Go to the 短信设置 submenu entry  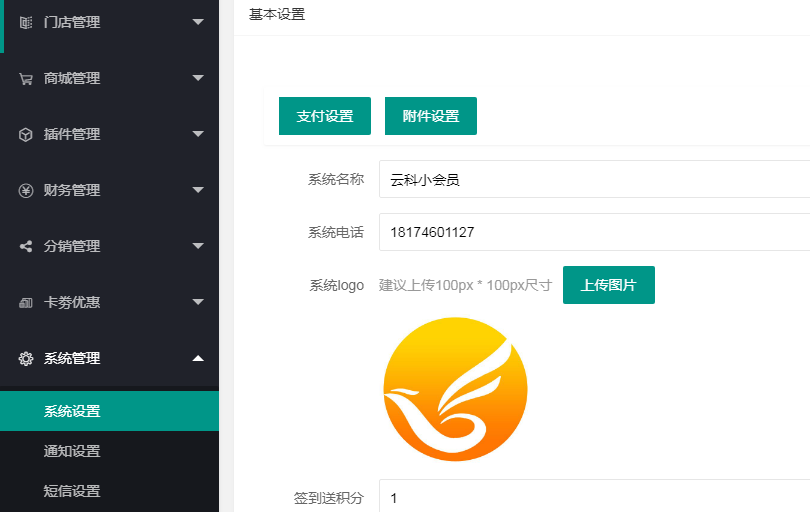pyautogui.click(x=110, y=491)
